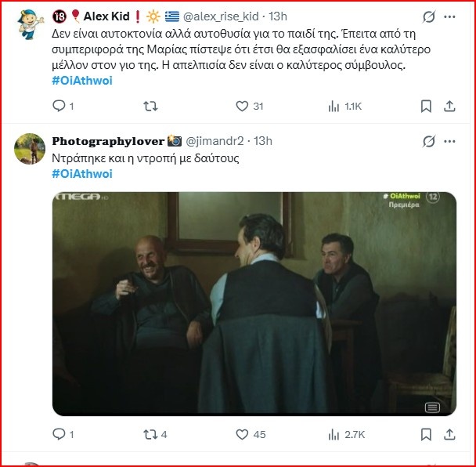View analytics on Photographylover's tweet
The height and width of the screenshot is (467, 476).
[334, 433]
